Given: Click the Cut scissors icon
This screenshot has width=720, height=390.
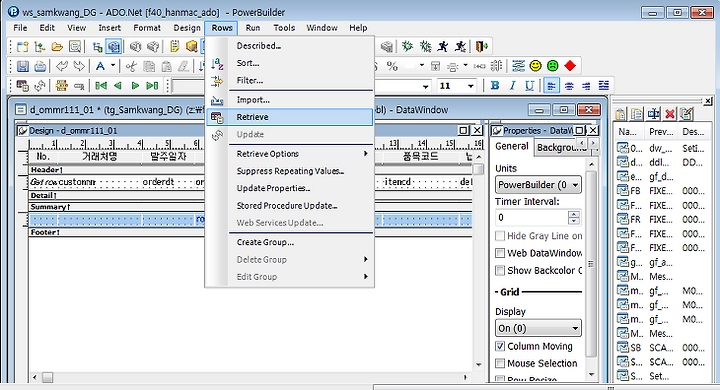Looking at the screenshot, I should coord(131,66).
